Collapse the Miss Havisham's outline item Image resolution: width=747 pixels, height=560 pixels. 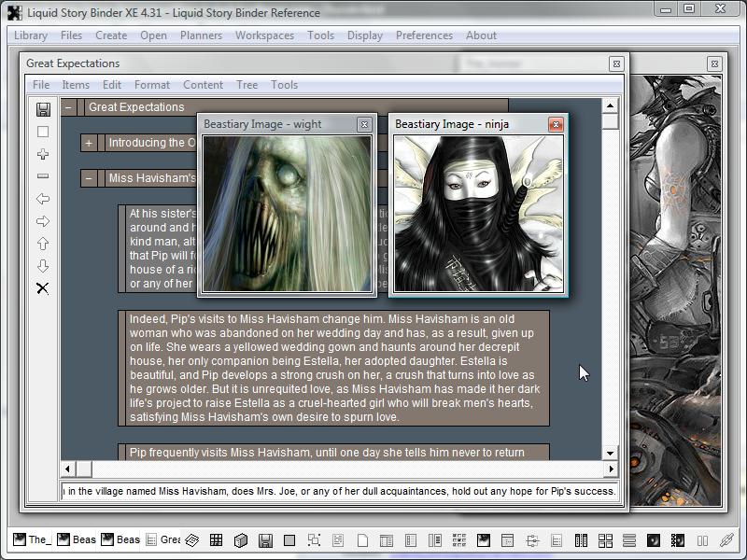pyautogui.click(x=89, y=178)
